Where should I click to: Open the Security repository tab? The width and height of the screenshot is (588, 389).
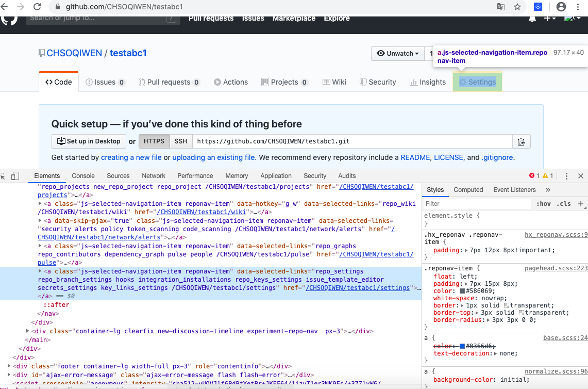click(x=378, y=82)
